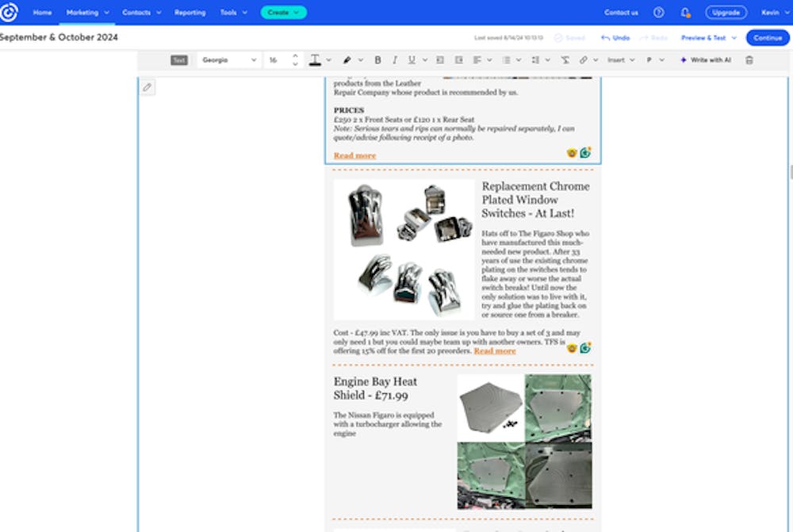The height and width of the screenshot is (532, 793).
Task: Open the help question mark icon
Action: [658, 13]
